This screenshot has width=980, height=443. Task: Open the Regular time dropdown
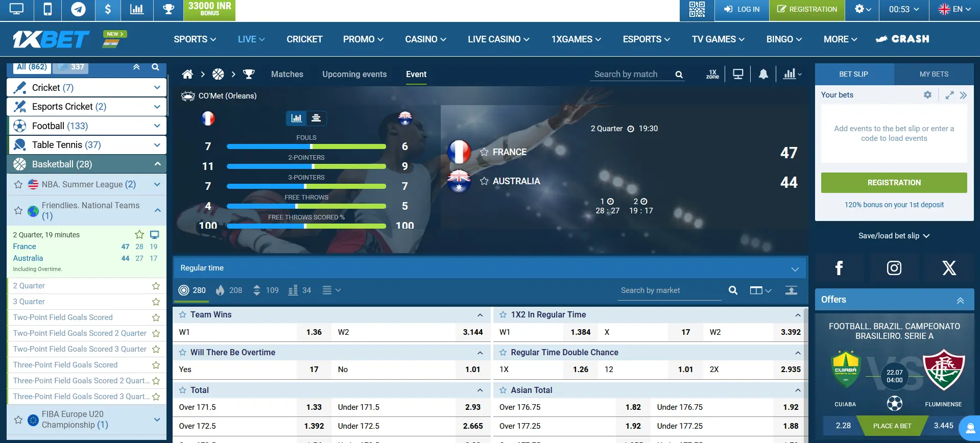coord(489,268)
